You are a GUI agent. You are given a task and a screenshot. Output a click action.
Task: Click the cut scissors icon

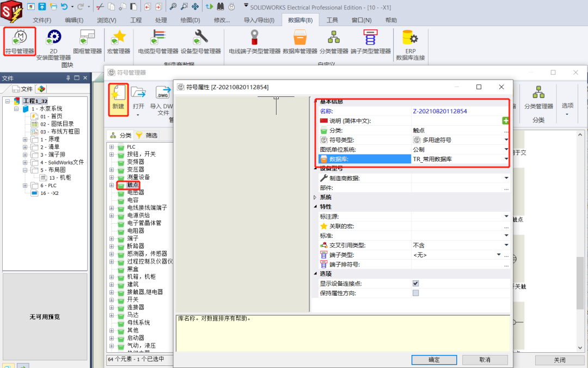click(x=100, y=7)
